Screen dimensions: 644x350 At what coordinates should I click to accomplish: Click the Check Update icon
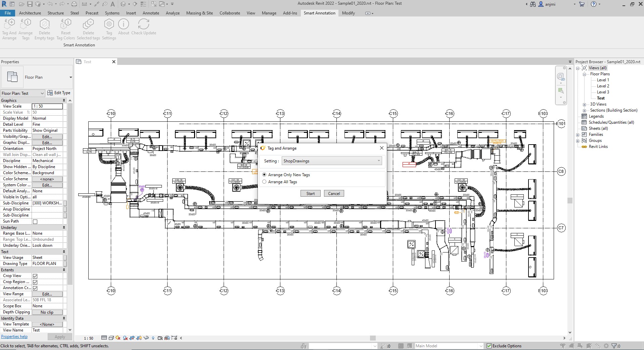pyautogui.click(x=144, y=24)
